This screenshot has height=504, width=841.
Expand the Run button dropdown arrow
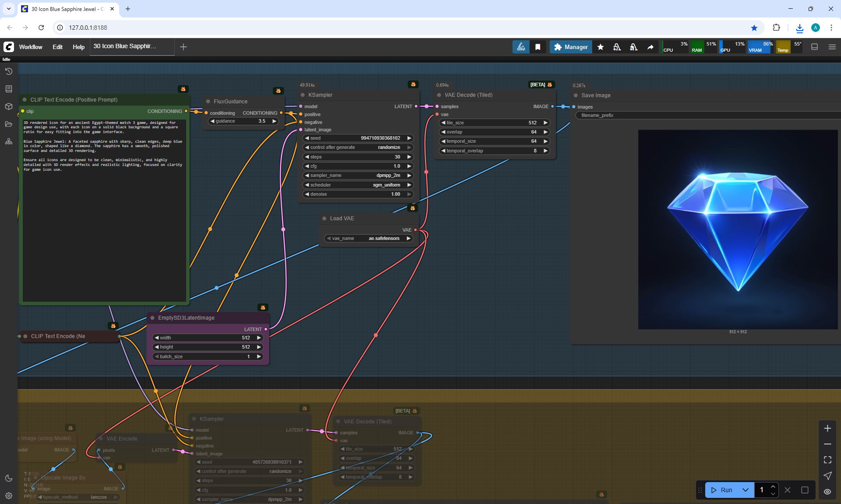pyautogui.click(x=746, y=490)
